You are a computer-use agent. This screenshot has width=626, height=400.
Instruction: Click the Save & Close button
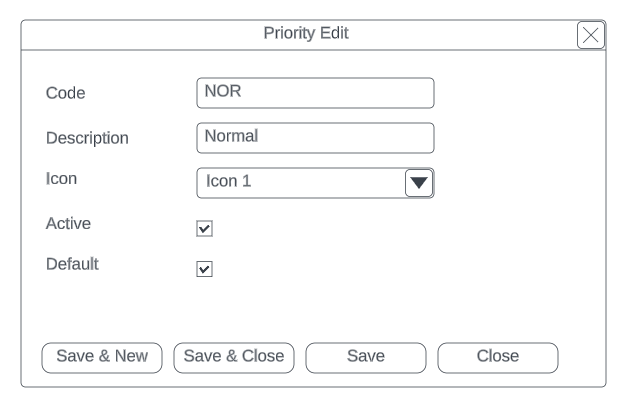coord(234,357)
